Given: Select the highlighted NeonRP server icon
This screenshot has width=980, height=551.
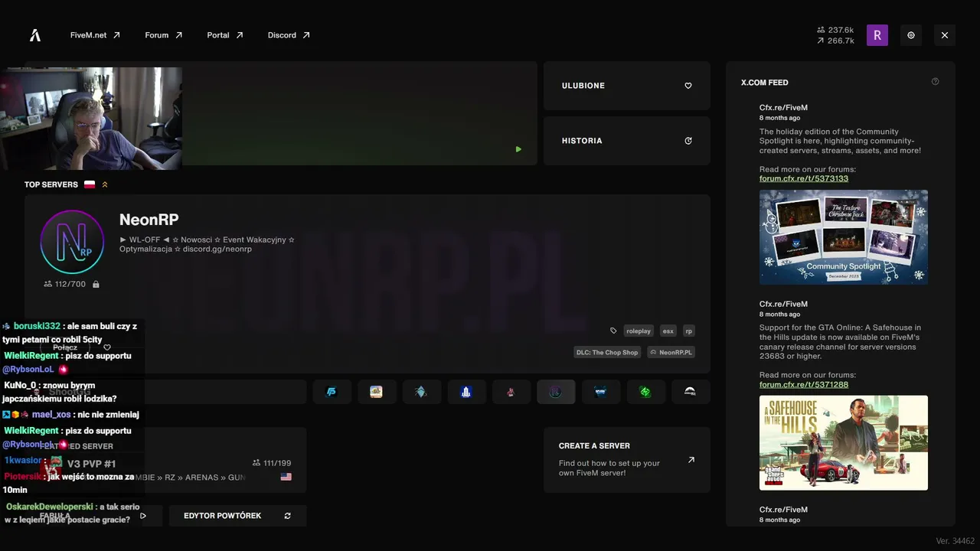Looking at the screenshot, I should pos(556,392).
